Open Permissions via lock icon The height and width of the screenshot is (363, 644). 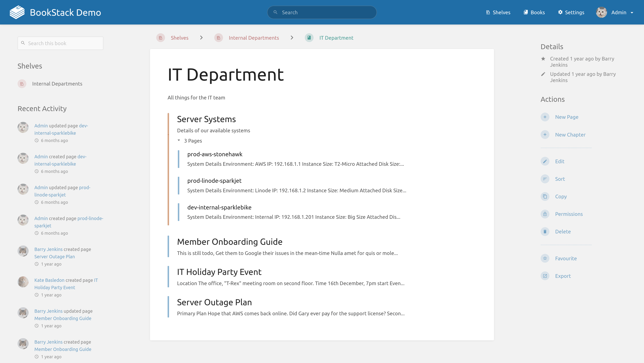(x=545, y=214)
